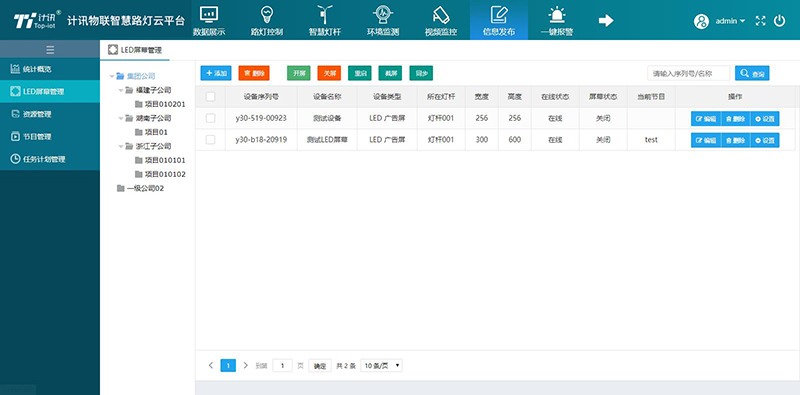800x395 pixels.
Task: Open the 10条/页 page size dropdown
Action: 381,365
